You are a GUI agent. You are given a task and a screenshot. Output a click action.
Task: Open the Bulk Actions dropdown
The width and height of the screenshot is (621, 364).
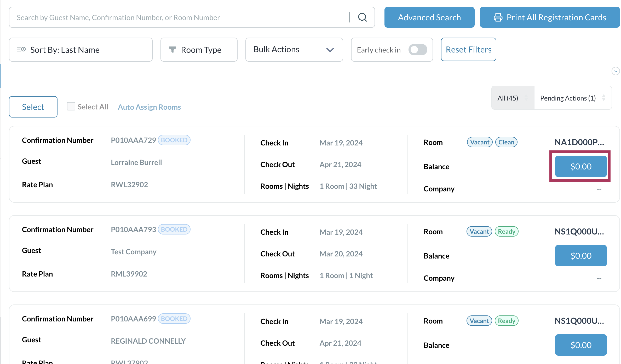(x=294, y=49)
